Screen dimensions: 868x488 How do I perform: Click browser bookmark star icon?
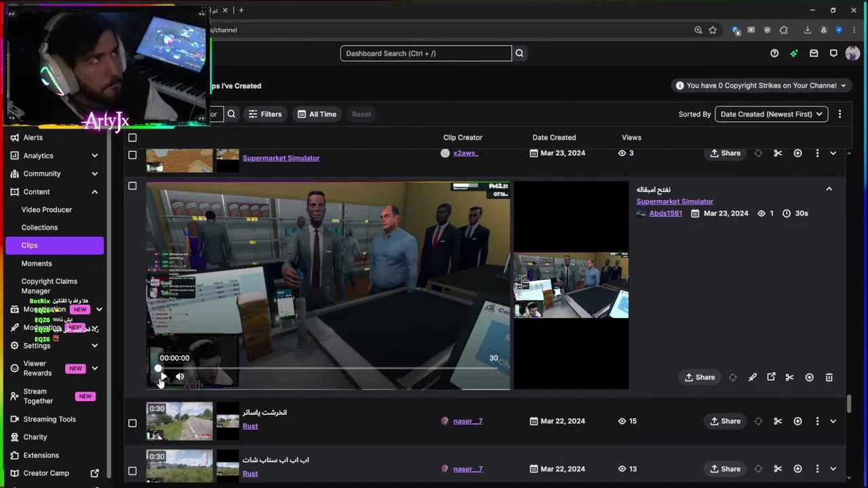tap(713, 30)
